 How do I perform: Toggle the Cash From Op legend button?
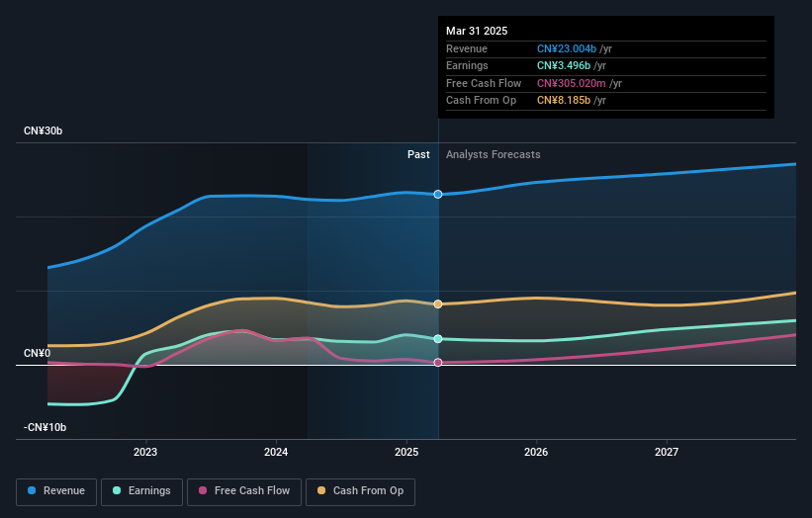coord(360,491)
